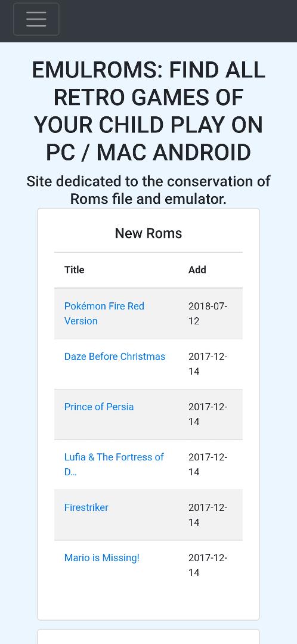
Task: Open the Daze Before Christmas link
Action: pos(115,357)
